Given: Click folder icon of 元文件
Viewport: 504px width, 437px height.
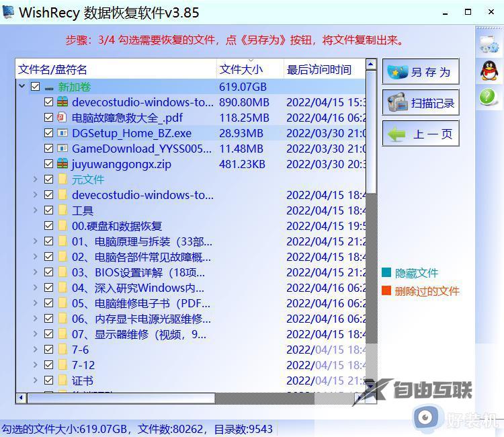Looking at the screenshot, I should [x=63, y=179].
